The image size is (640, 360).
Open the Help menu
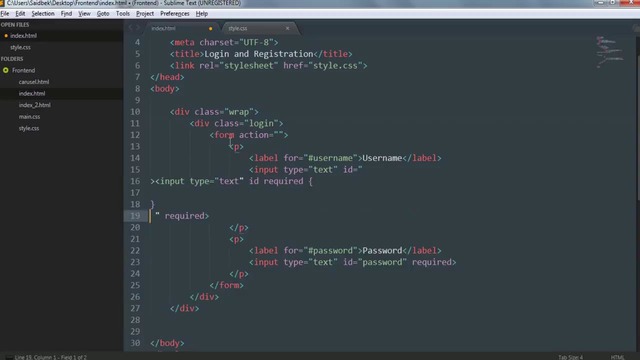[x=202, y=13]
